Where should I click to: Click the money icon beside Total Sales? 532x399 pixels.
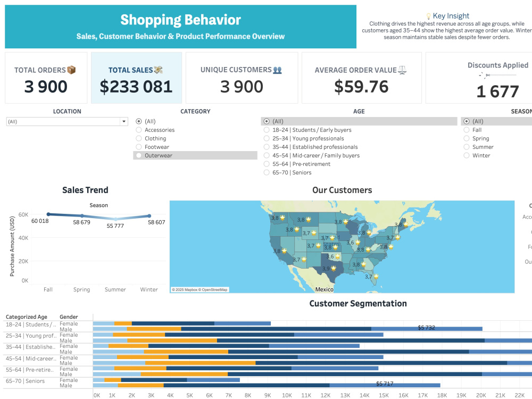(x=158, y=70)
